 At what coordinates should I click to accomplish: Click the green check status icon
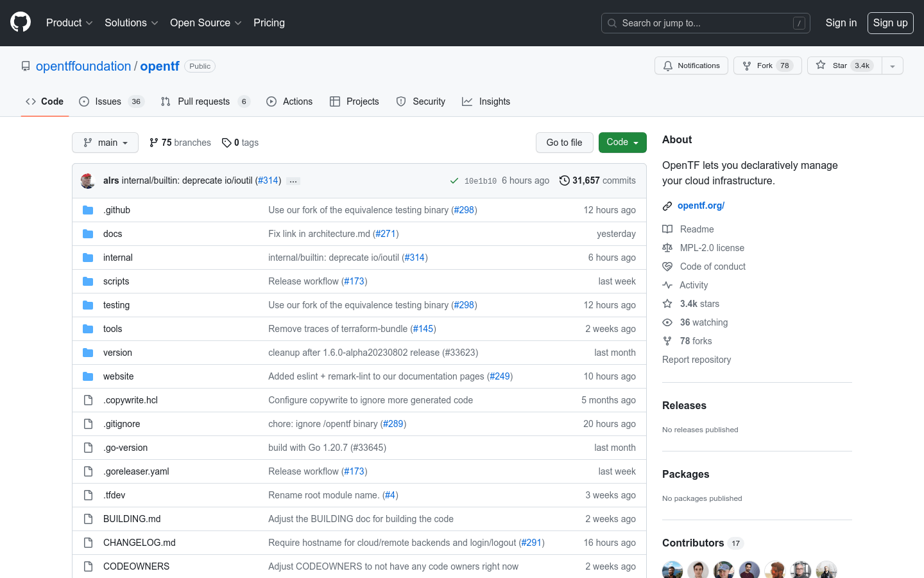(454, 181)
